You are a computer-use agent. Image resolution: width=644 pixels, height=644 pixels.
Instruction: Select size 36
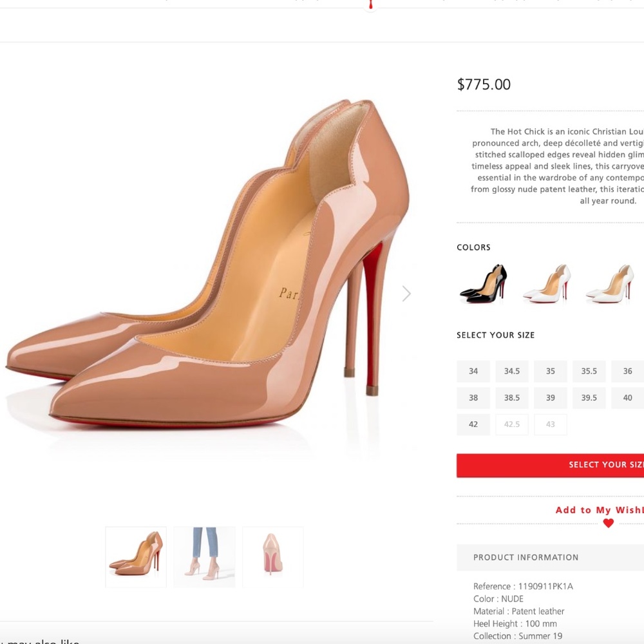pos(627,371)
